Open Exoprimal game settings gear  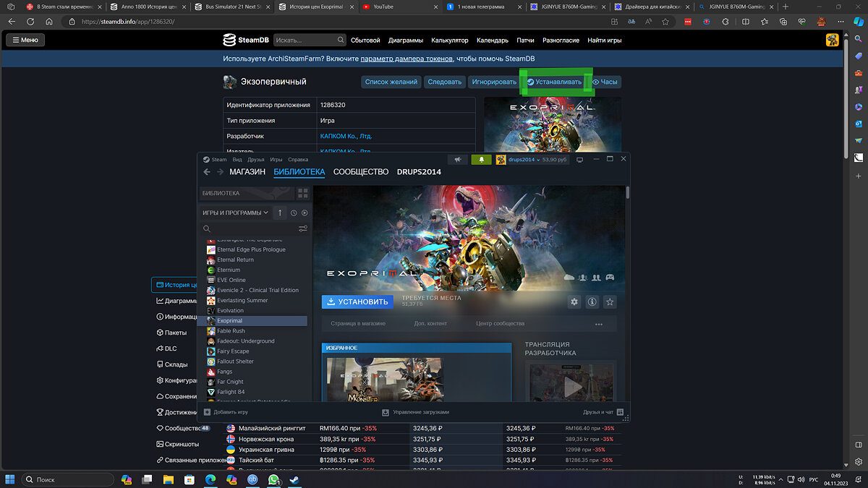coord(574,301)
